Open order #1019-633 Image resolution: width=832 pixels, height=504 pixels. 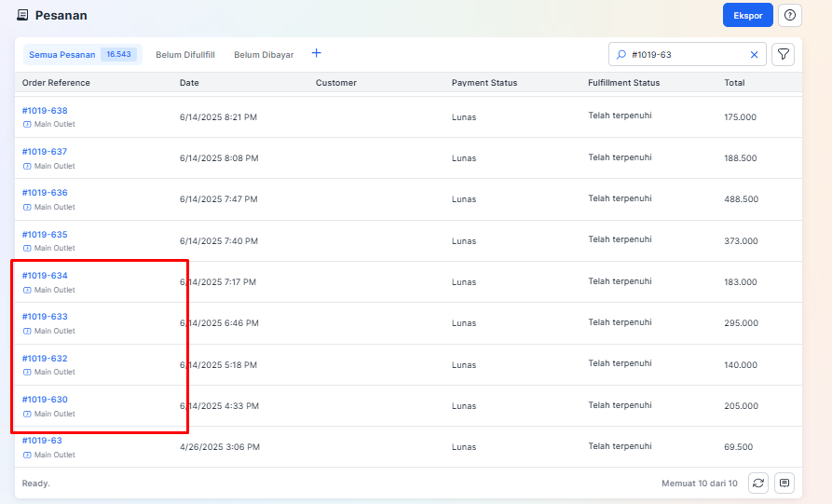pyautogui.click(x=45, y=317)
